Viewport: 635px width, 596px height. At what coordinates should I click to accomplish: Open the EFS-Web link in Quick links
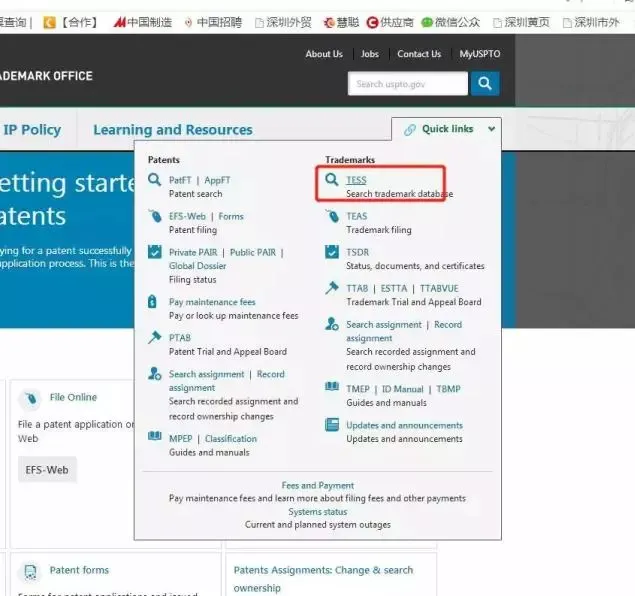pyautogui.click(x=187, y=216)
